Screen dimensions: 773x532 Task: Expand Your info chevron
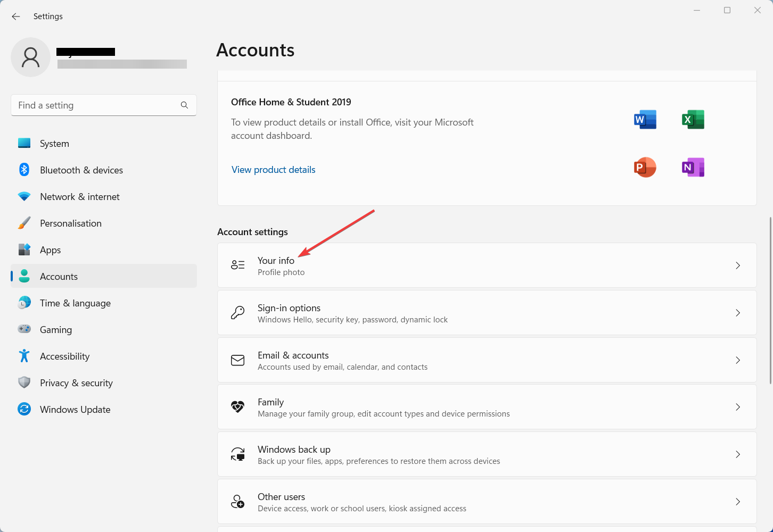tap(738, 265)
